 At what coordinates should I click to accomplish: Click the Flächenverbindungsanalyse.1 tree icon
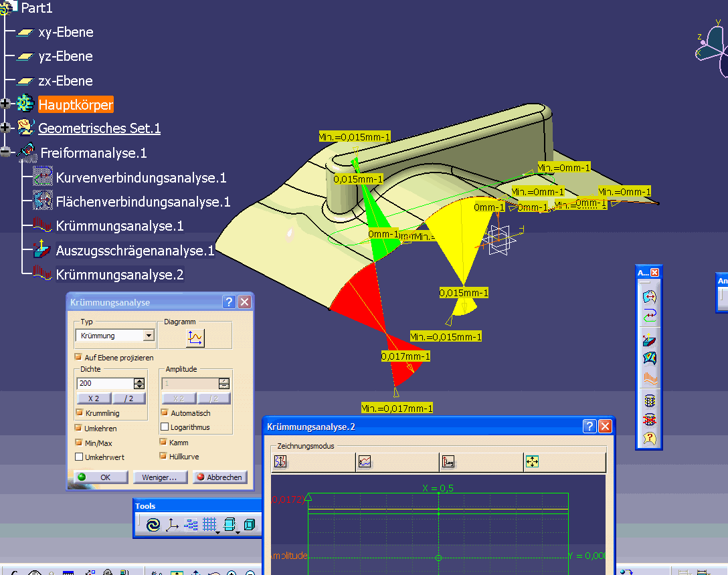point(42,200)
